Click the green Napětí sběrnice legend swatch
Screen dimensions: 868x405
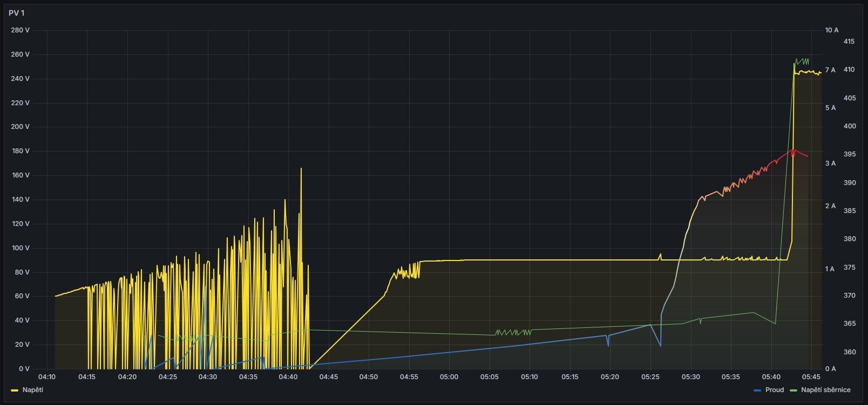[x=793, y=390]
